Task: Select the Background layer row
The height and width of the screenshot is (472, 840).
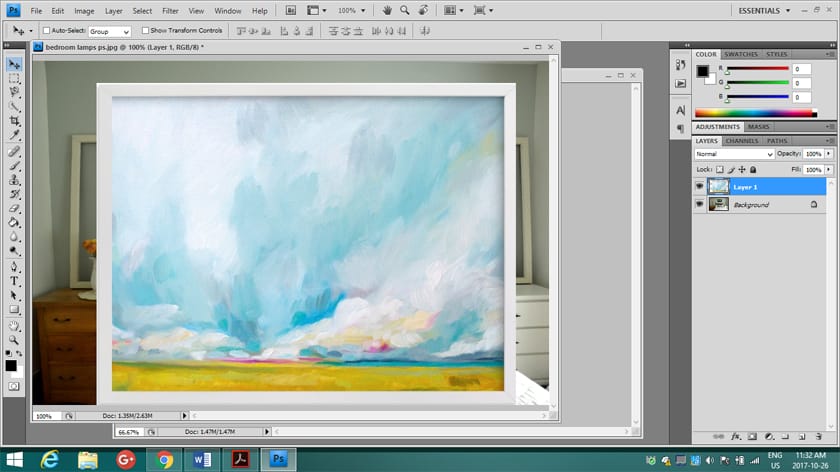Action: (x=760, y=204)
